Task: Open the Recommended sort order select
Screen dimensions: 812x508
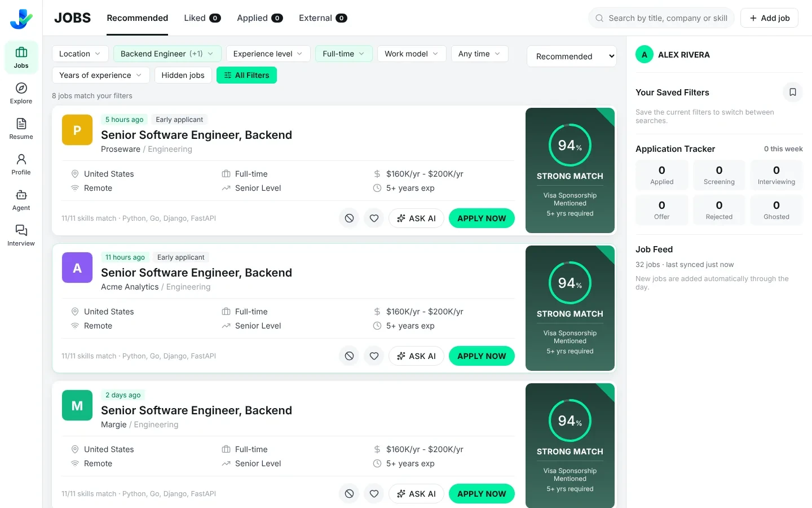Action: (x=572, y=56)
